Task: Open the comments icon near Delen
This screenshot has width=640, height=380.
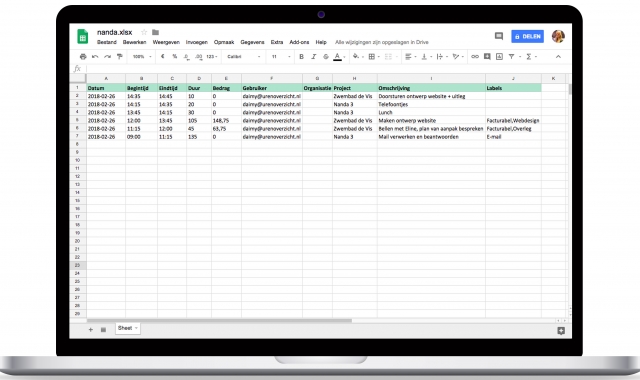Action: pos(499,36)
